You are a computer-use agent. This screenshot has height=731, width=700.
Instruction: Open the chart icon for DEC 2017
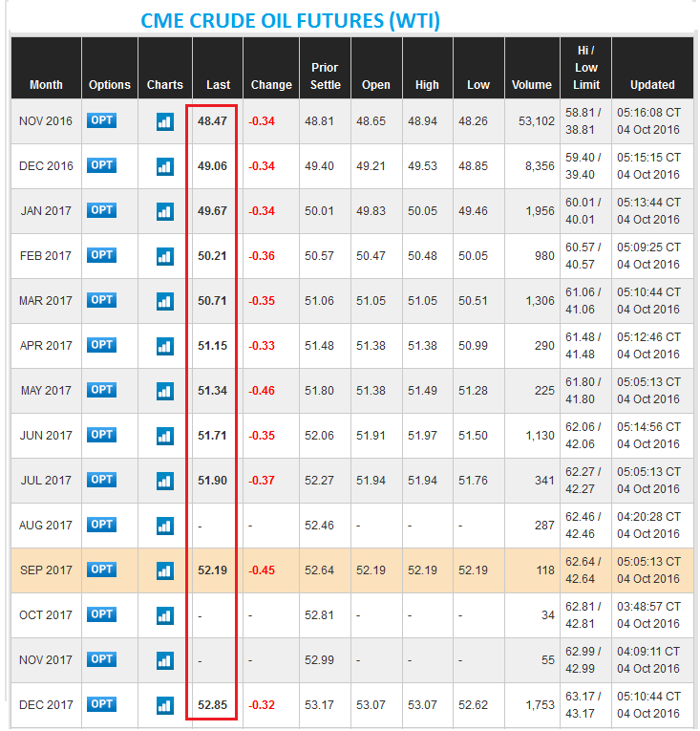point(165,706)
